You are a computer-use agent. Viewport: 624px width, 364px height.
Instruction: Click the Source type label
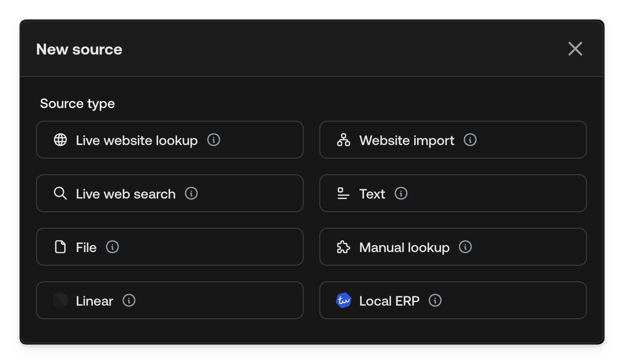(77, 104)
